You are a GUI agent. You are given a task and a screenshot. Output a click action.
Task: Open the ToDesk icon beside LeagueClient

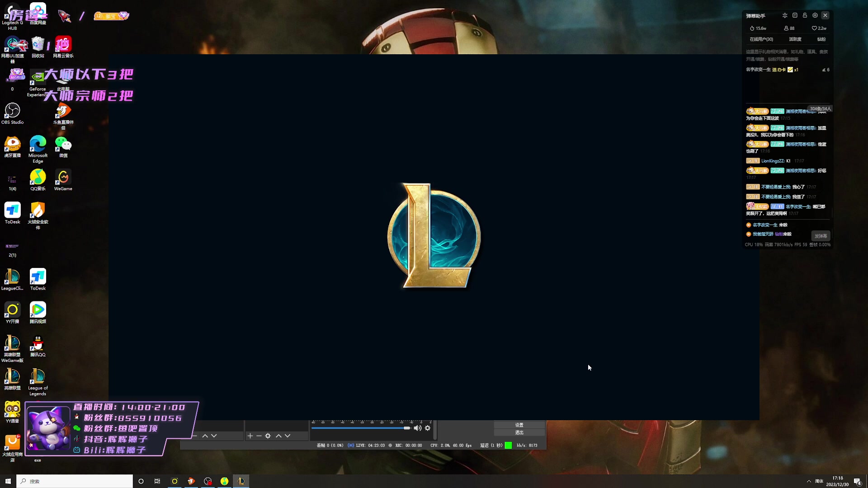pyautogui.click(x=38, y=280)
